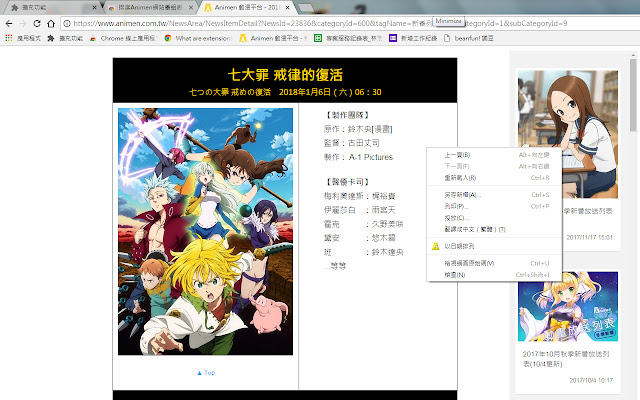
Task: Choose 另存新檔(A) in context menu
Action: pyautogui.click(x=494, y=195)
